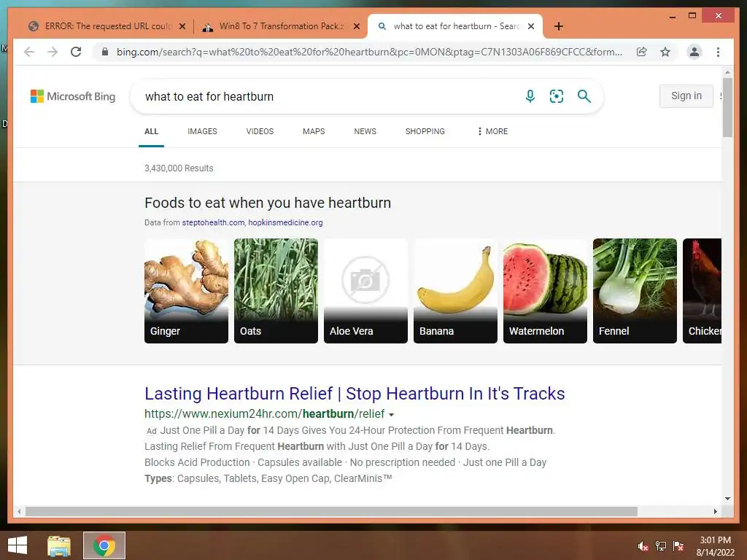Share this page using the share icon

(x=642, y=52)
